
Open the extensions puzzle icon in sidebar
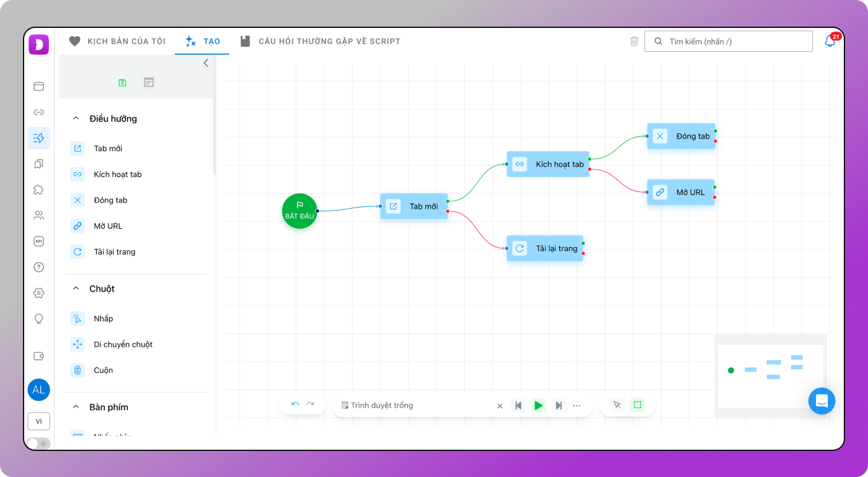38,190
